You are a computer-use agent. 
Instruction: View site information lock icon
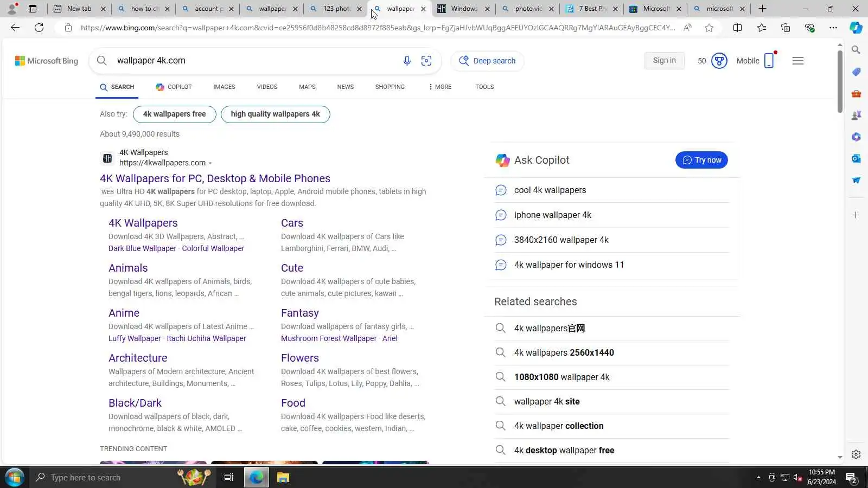click(x=68, y=28)
